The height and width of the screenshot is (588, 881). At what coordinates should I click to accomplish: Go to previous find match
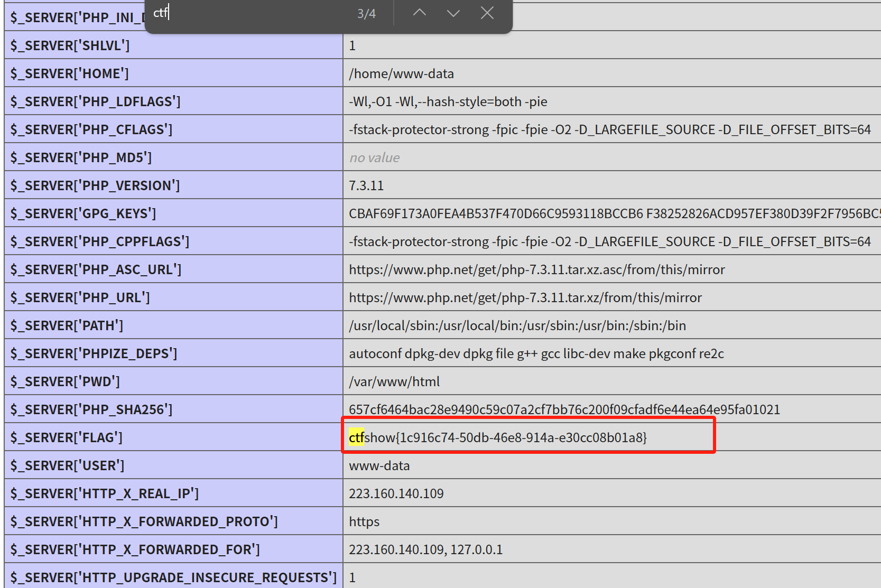pos(419,13)
